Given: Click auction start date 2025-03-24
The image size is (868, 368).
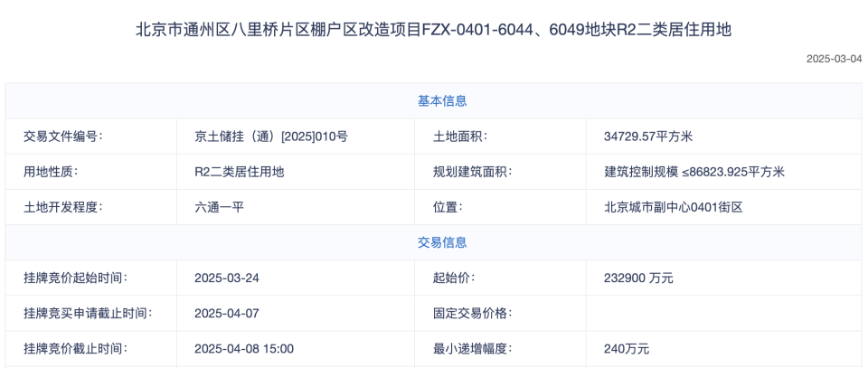Looking at the screenshot, I should pyautogui.click(x=227, y=278).
